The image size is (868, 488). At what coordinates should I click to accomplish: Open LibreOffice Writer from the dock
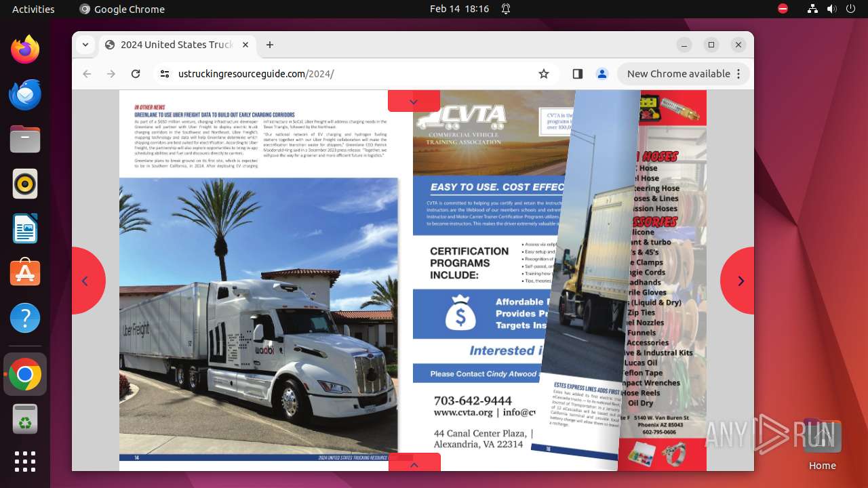[25, 228]
